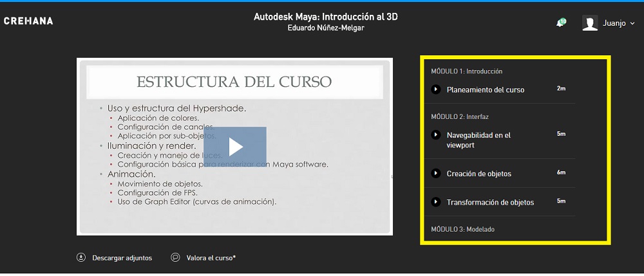Image resolution: width=644 pixels, height=276 pixels.
Task: Click the course title Autodesk Maya: Introducción al 3D
Action: 326,17
